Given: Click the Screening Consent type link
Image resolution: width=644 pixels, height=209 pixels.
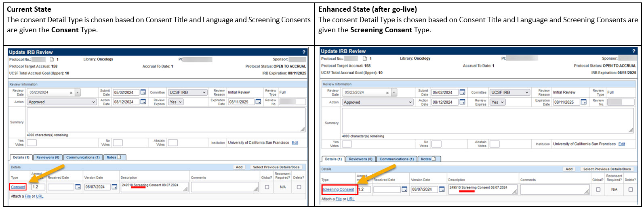Looking at the screenshot, I should (x=338, y=189).
